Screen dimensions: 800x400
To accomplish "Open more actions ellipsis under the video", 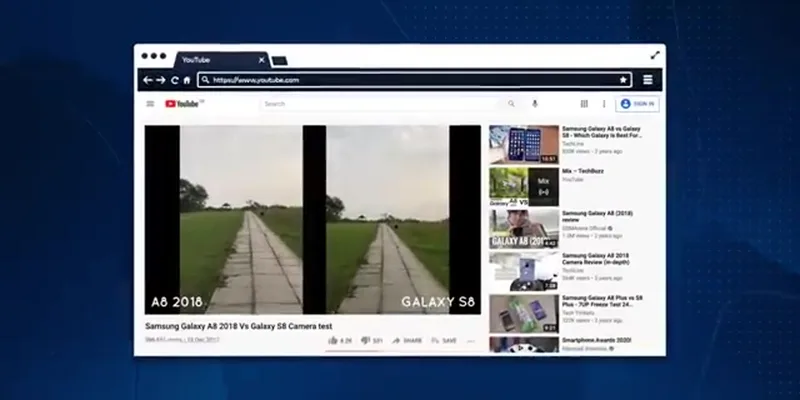I will pyautogui.click(x=470, y=341).
